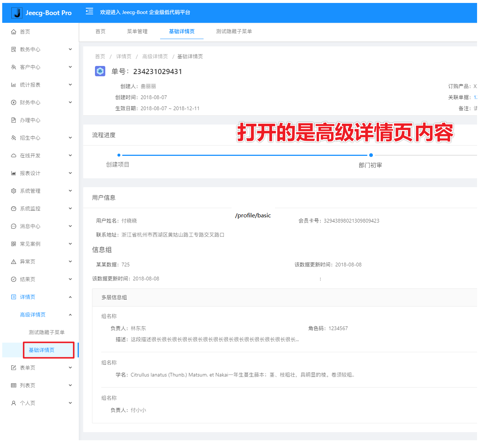Open 系统管理 via its gear icon

pyautogui.click(x=13, y=190)
